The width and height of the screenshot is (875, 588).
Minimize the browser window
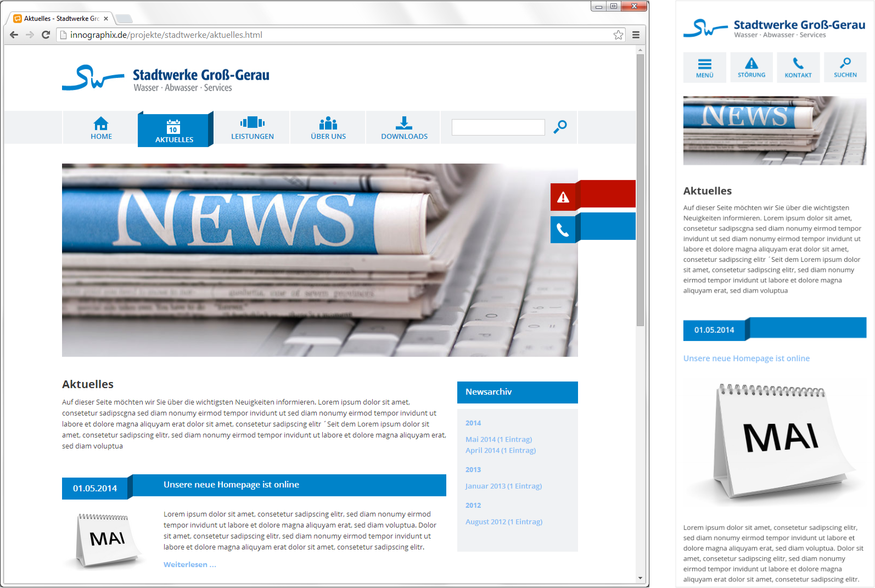pyautogui.click(x=598, y=7)
